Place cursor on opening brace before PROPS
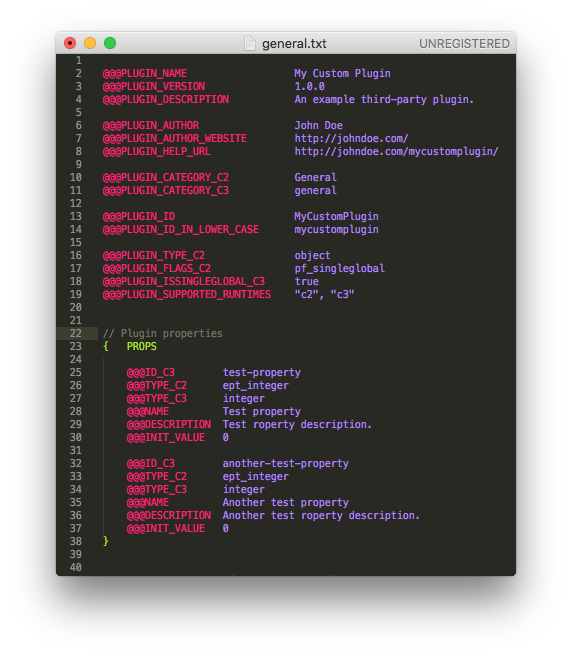The width and height of the screenshot is (572, 656). [x=106, y=346]
